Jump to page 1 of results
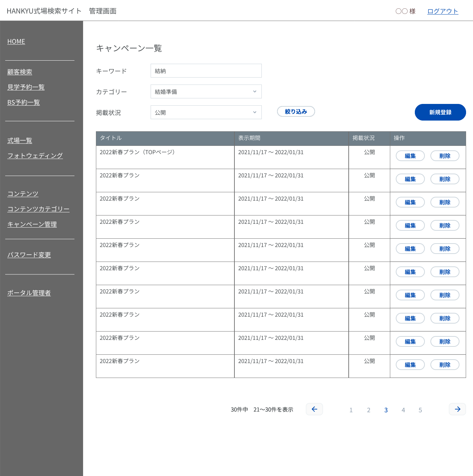The width and height of the screenshot is (473, 476). 351,410
